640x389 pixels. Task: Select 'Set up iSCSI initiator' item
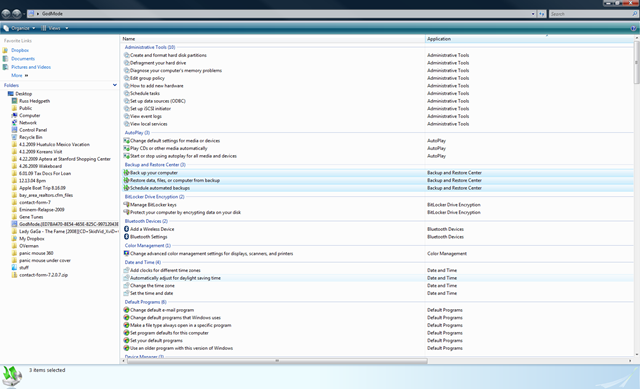(150, 109)
